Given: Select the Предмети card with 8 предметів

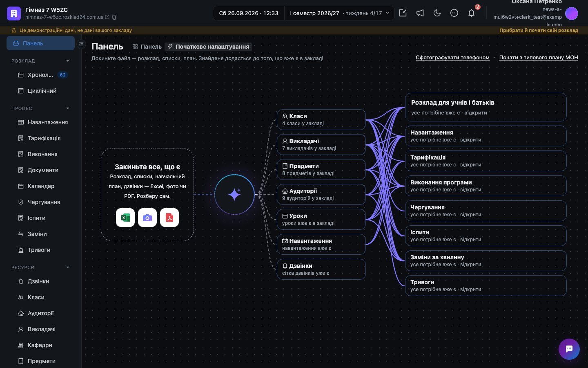Looking at the screenshot, I should coord(321,169).
